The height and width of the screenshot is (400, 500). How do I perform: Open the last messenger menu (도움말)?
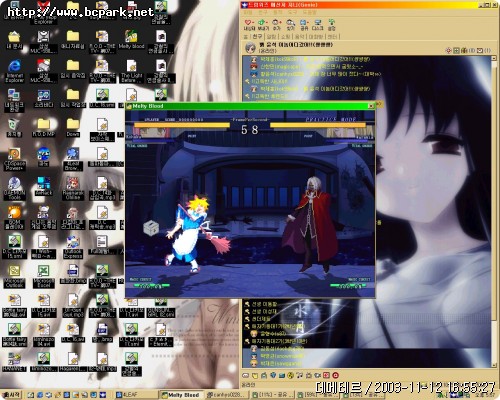(x=309, y=12)
